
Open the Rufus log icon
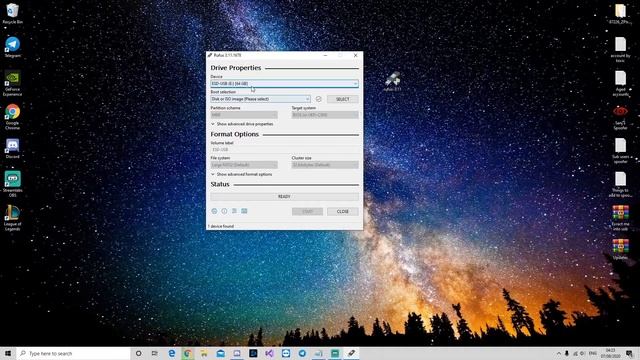(244, 211)
